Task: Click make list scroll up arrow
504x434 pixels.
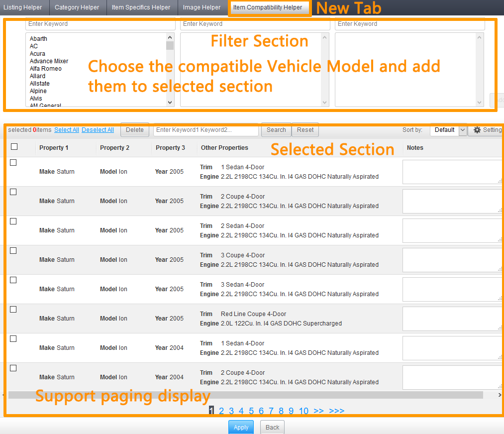Action: 170,37
